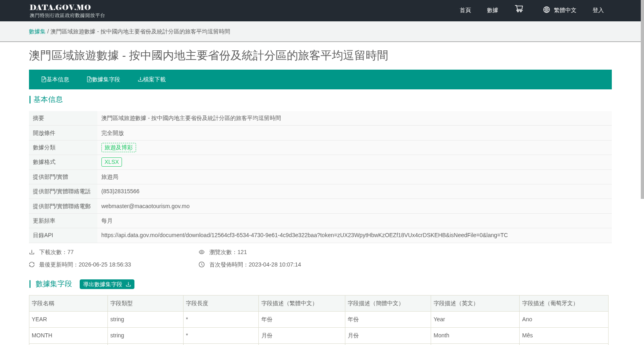The width and height of the screenshot is (644, 345).
Task: Click the Ano description cell
Action: (x=564, y=319)
